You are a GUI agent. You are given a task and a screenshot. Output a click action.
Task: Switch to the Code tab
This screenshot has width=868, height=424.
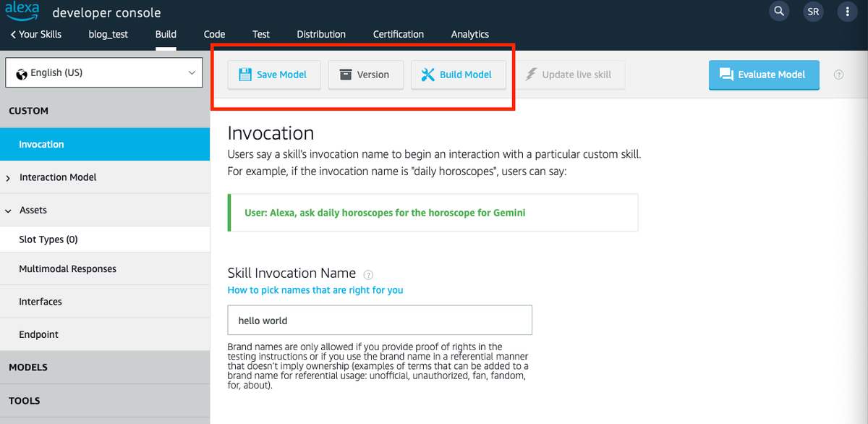pos(214,34)
